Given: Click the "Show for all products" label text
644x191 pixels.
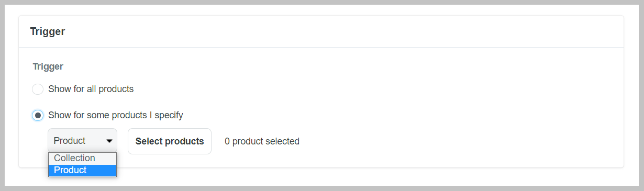Looking at the screenshot, I should coord(91,89).
